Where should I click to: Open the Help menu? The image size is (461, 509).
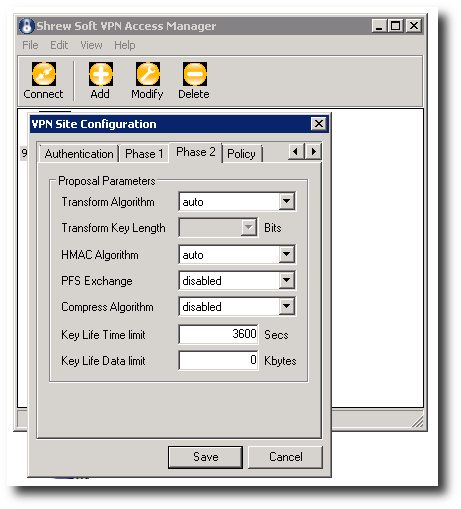(125, 45)
